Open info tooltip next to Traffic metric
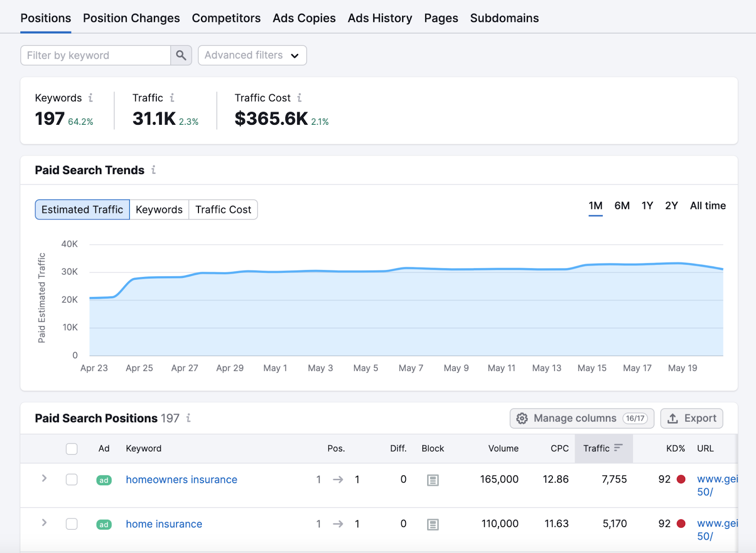 tap(172, 98)
